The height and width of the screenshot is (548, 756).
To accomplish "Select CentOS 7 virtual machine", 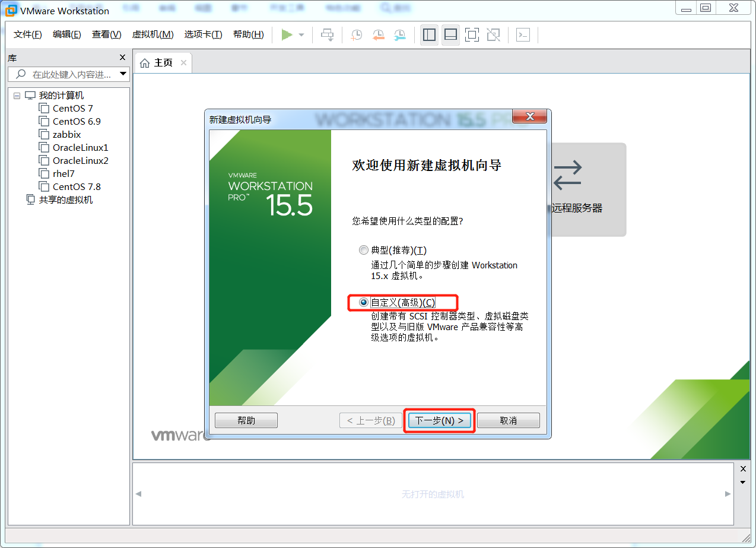I will pyautogui.click(x=72, y=108).
